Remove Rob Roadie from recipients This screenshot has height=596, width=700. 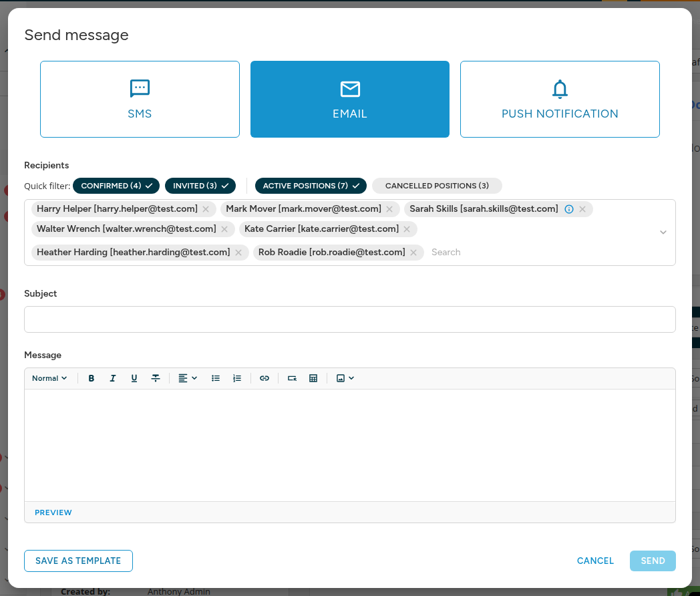tap(413, 253)
